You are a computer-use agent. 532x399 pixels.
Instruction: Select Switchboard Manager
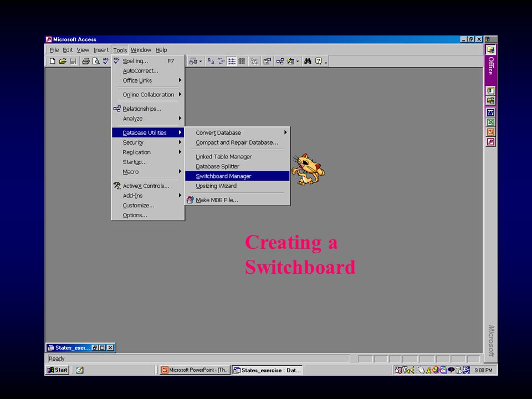pyautogui.click(x=238, y=176)
